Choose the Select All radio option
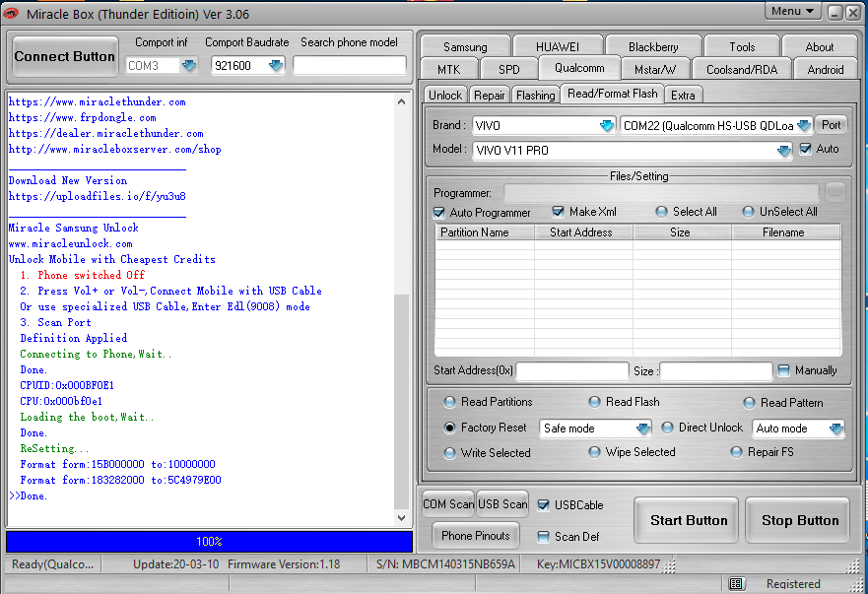Image resolution: width=868 pixels, height=594 pixels. 661,212
